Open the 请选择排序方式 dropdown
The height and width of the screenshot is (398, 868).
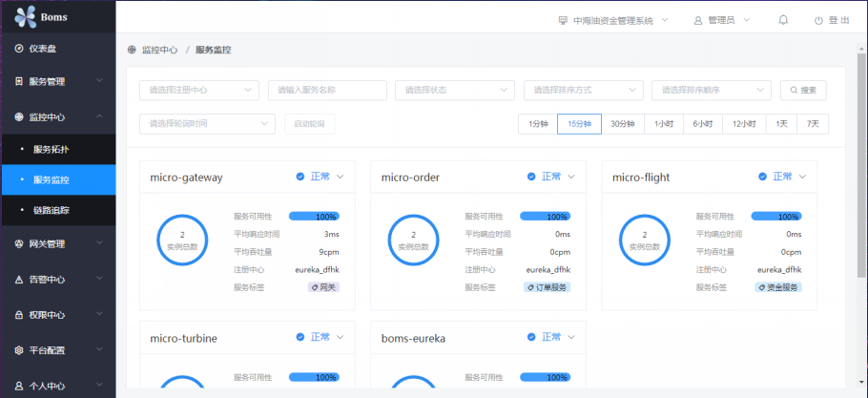[584, 91]
